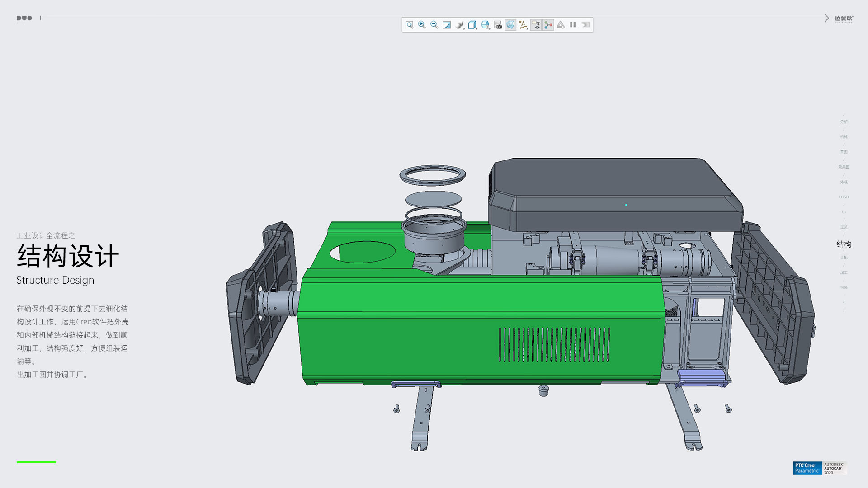The image size is (868, 488).
Task: Click the Pause simulation icon
Action: [x=573, y=25]
